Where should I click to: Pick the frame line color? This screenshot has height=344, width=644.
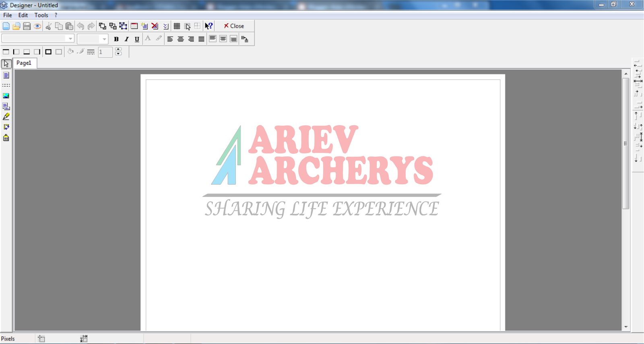(81, 51)
